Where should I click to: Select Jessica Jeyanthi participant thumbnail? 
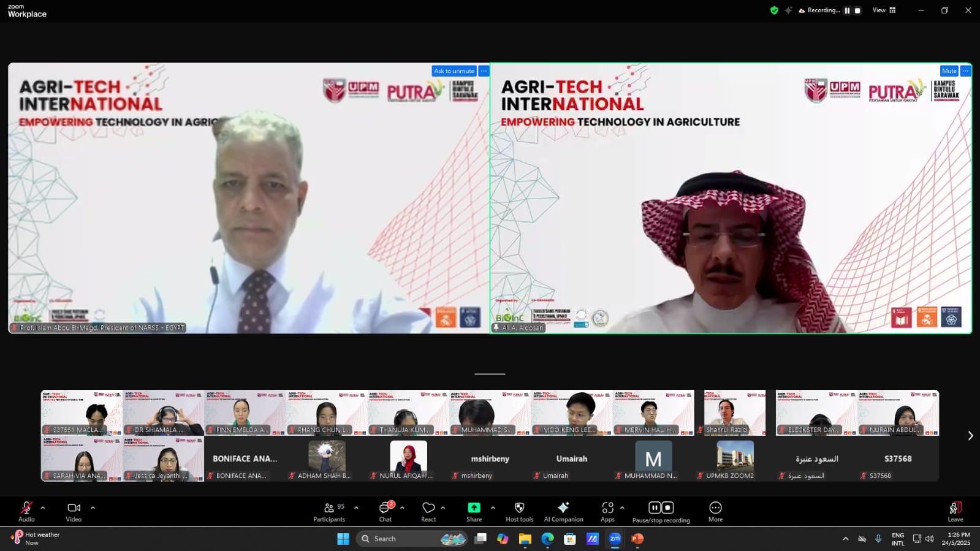[x=163, y=458]
